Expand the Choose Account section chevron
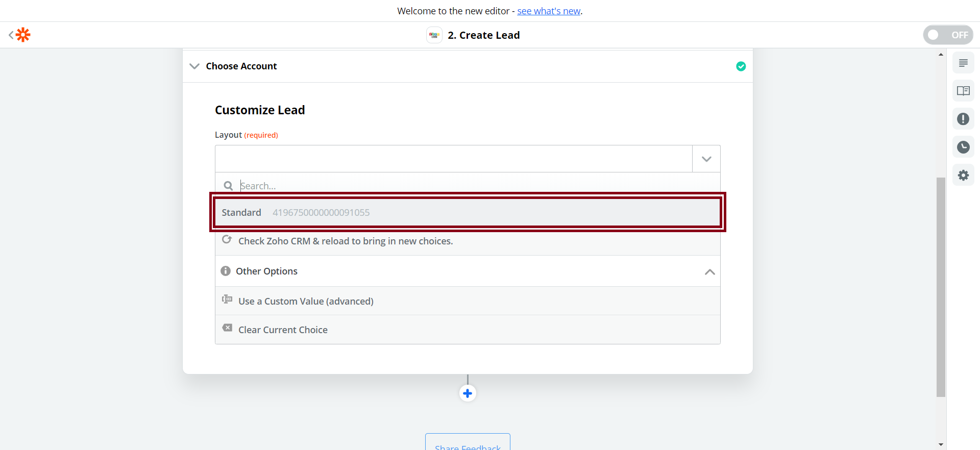The image size is (980, 450). [194, 66]
